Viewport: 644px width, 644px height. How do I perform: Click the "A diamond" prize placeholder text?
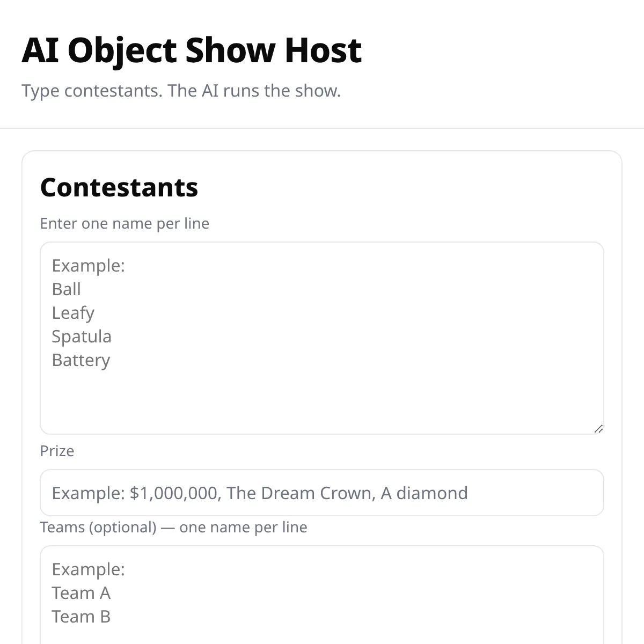[424, 493]
